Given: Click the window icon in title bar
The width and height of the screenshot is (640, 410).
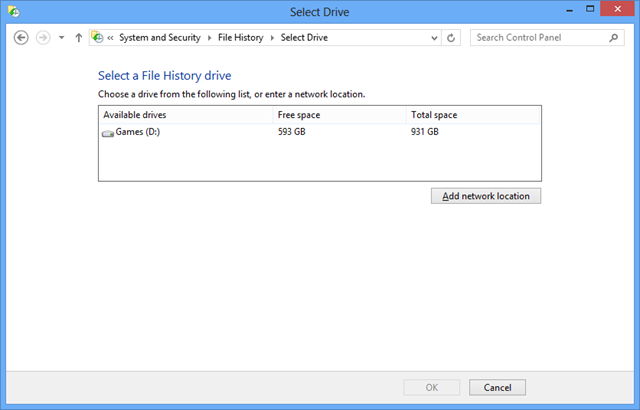Looking at the screenshot, I should 12,11.
